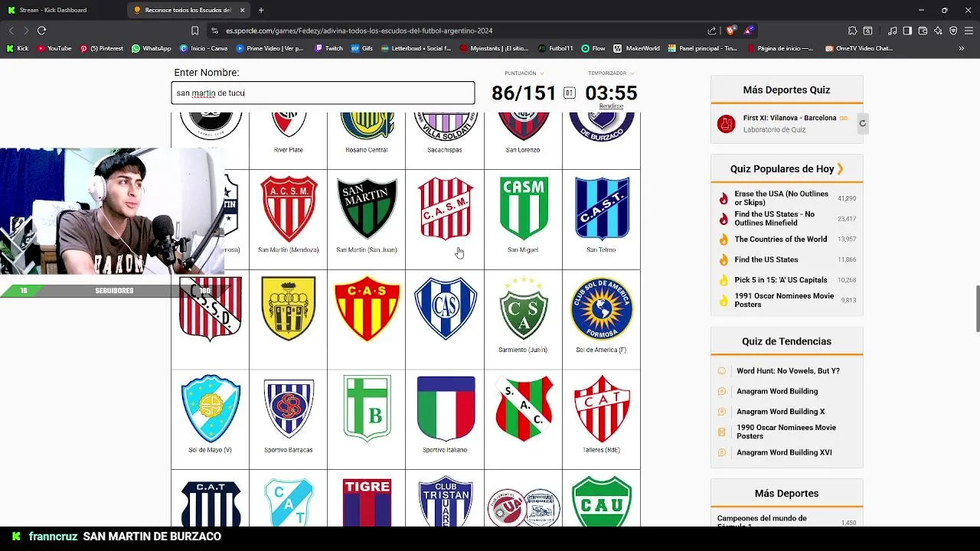Click the S.A.C. red and green crest
The height and width of the screenshot is (551, 980).
524,409
